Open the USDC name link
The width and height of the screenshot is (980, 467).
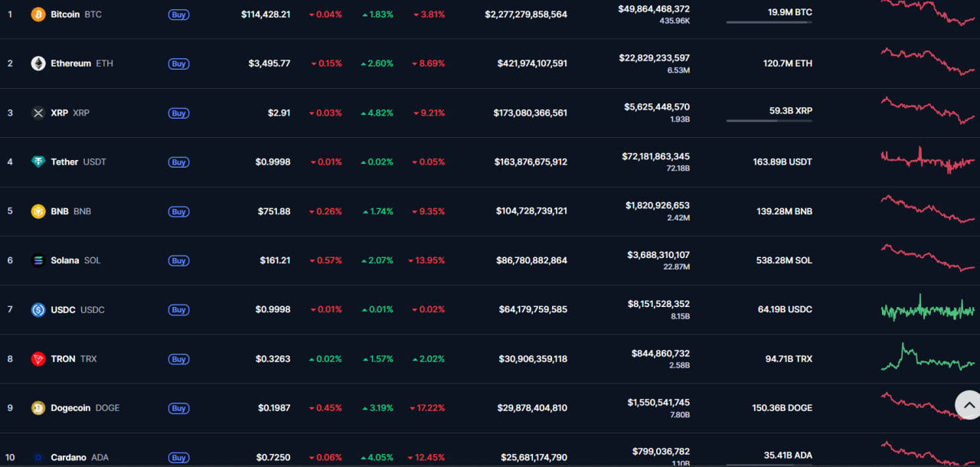[x=64, y=309]
